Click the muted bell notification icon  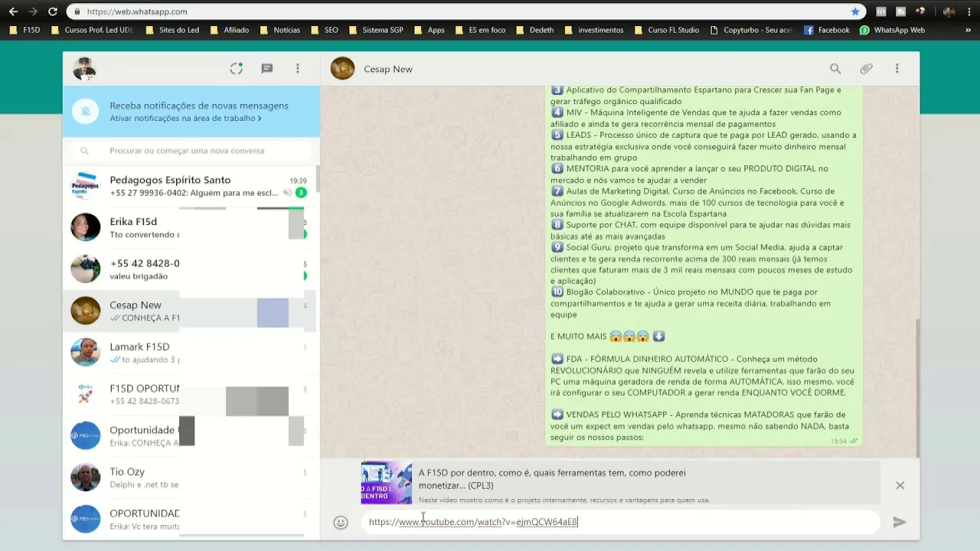86,112
